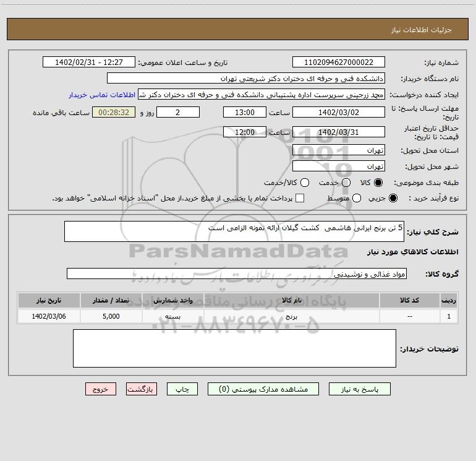Open buyer contact info link اطلاعات تماس خریدار
Viewport: 476px width, 461px height.
click(102, 95)
